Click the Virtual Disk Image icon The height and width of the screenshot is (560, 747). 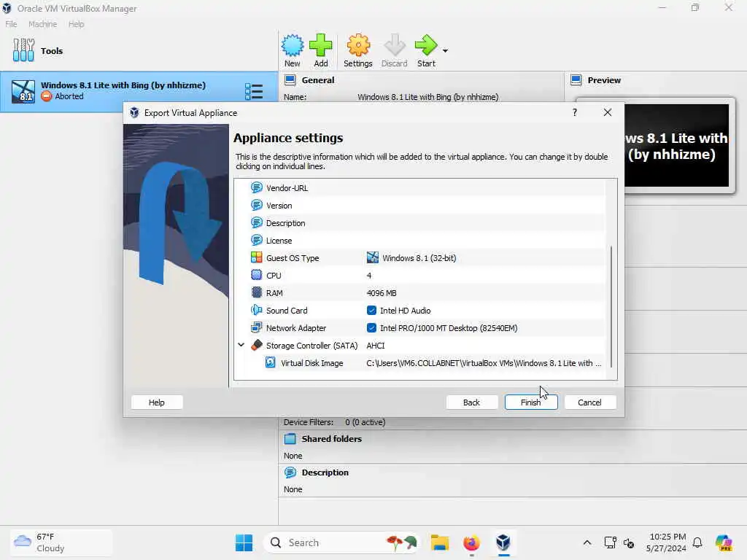point(270,363)
